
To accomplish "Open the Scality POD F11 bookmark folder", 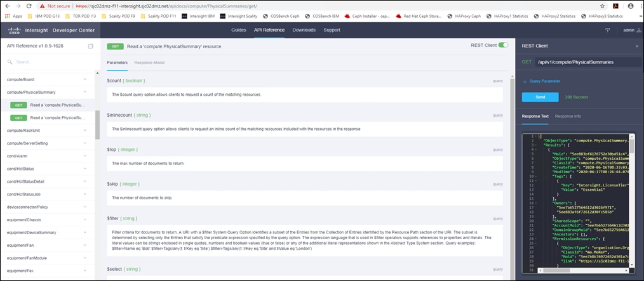I will tap(159, 16).
